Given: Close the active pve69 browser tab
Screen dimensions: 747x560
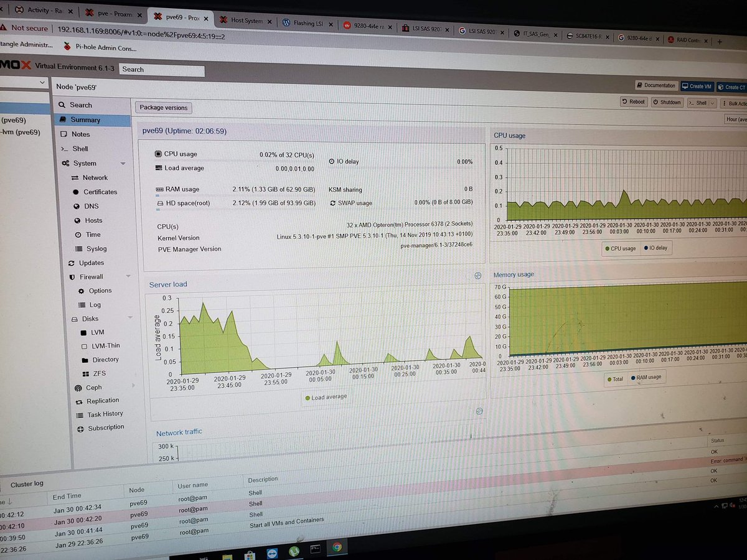Looking at the screenshot, I should pos(207,18).
